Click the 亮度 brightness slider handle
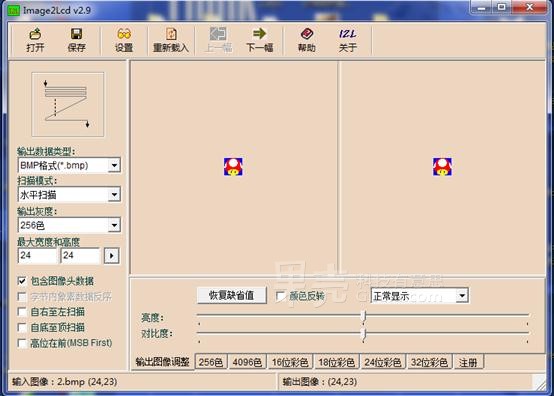 364,317
